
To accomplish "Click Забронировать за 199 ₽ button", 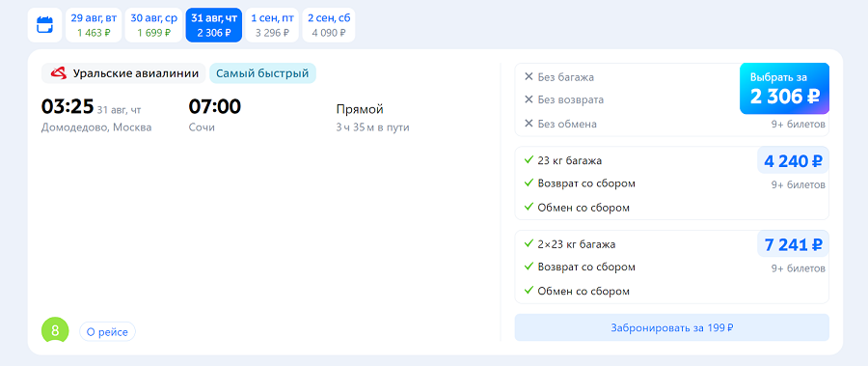I will click(x=671, y=327).
